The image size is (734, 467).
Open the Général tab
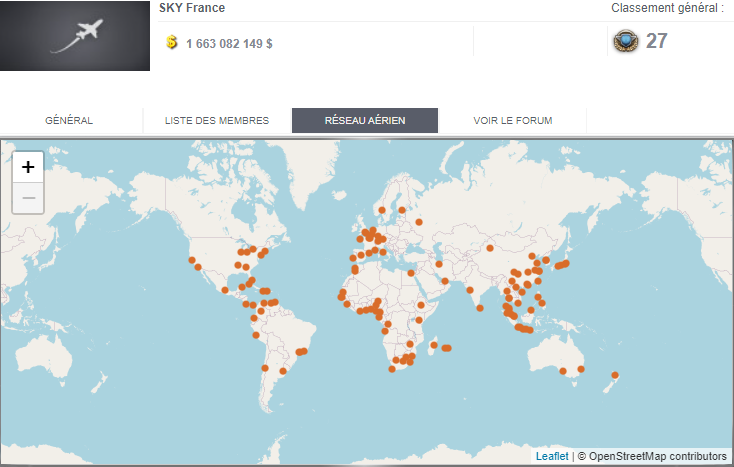[69, 120]
